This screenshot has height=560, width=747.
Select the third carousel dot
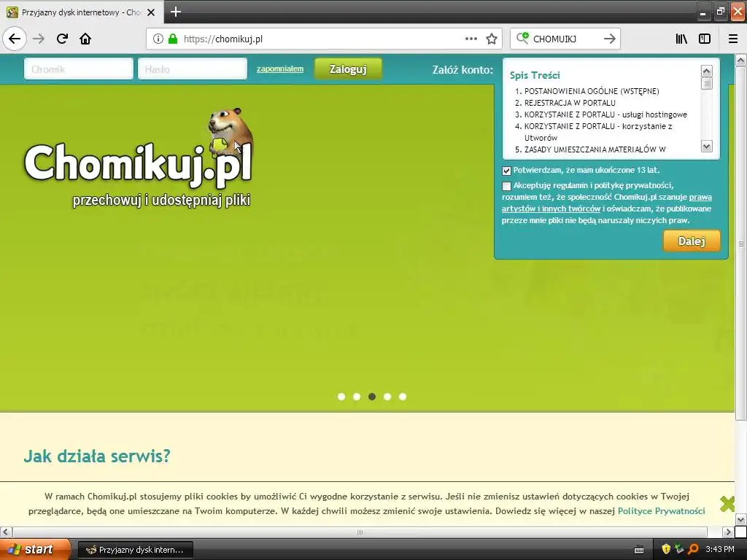pyautogui.click(x=372, y=397)
